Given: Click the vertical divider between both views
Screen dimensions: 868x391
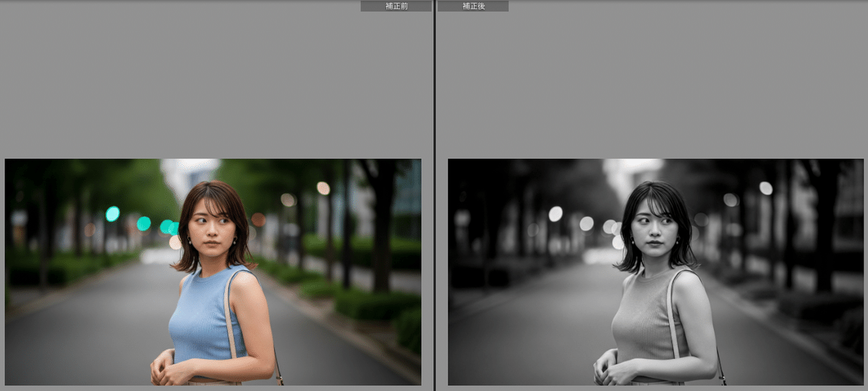Looking at the screenshot, I should [434, 195].
